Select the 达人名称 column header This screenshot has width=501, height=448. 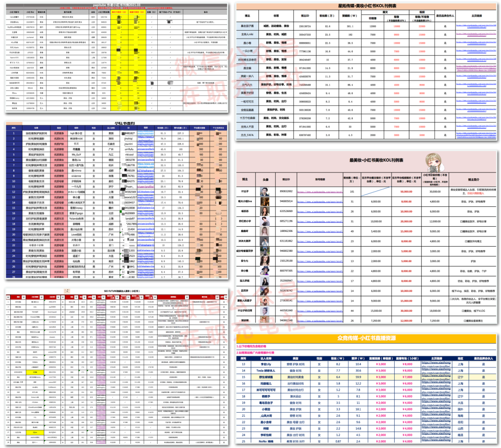266,358
